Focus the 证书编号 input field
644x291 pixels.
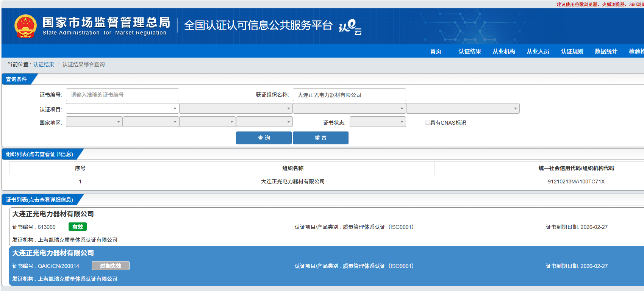122,95
